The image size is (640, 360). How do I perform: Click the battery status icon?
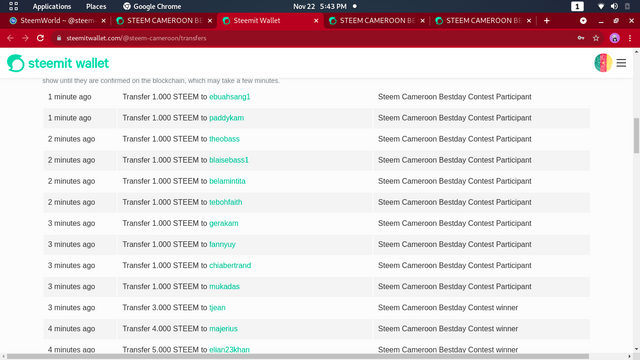[628, 7]
